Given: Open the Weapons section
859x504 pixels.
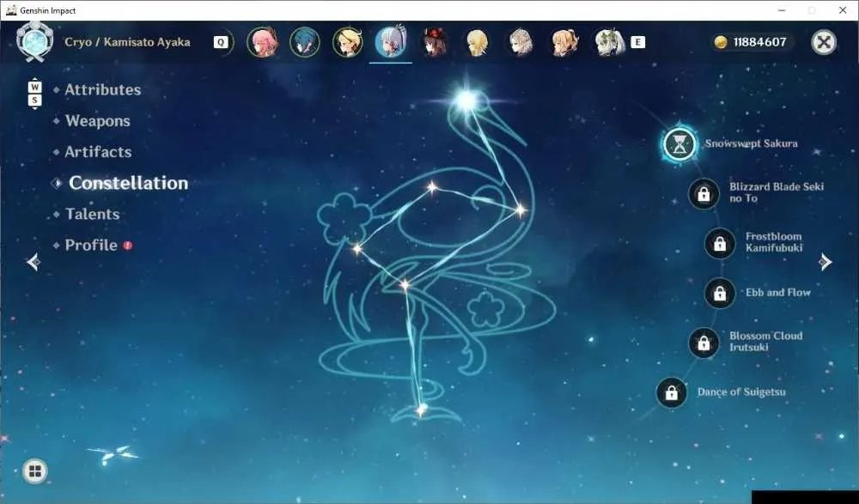Looking at the screenshot, I should tap(98, 121).
